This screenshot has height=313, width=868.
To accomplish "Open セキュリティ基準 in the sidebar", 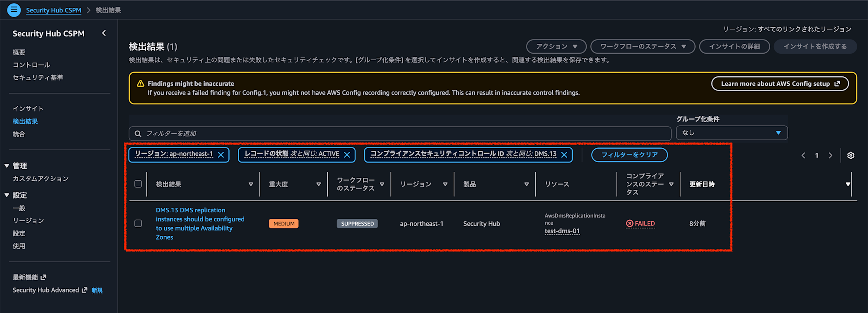I will (x=38, y=77).
